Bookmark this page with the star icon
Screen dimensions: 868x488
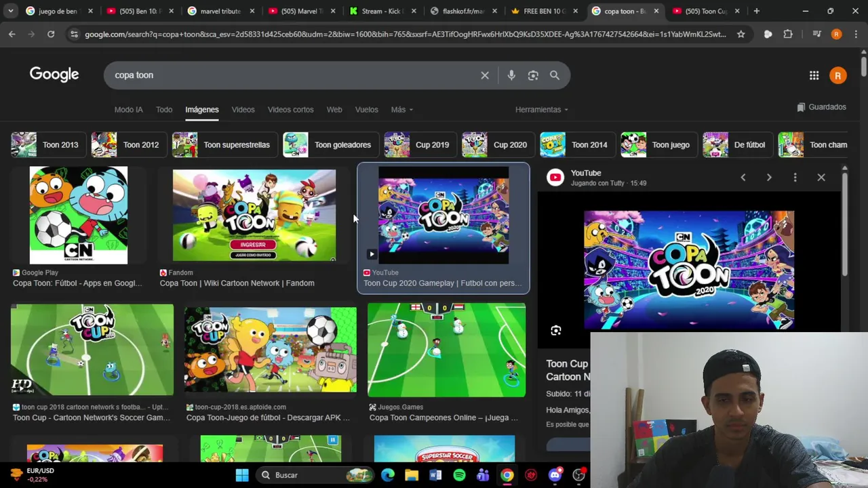tap(741, 34)
